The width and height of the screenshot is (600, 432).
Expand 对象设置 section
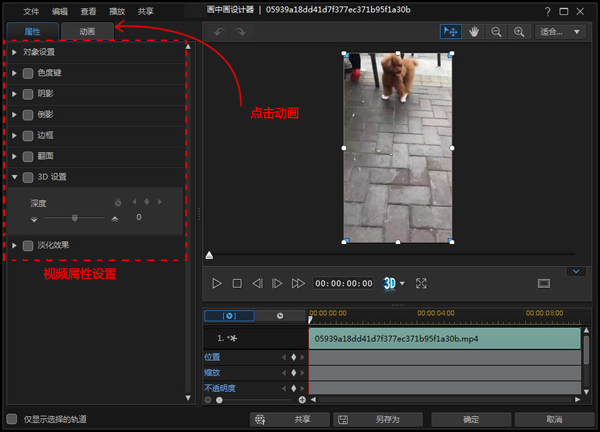pyautogui.click(x=15, y=52)
